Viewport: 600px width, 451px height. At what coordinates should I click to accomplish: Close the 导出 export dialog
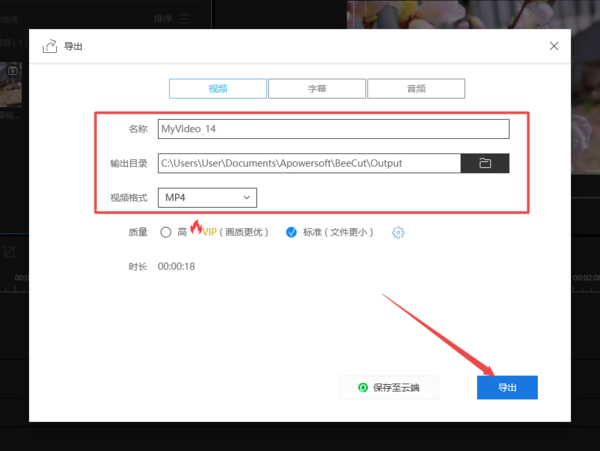pyautogui.click(x=555, y=46)
